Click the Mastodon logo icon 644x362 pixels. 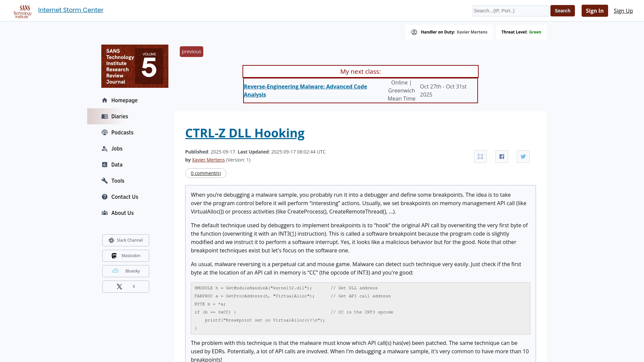pos(114,256)
